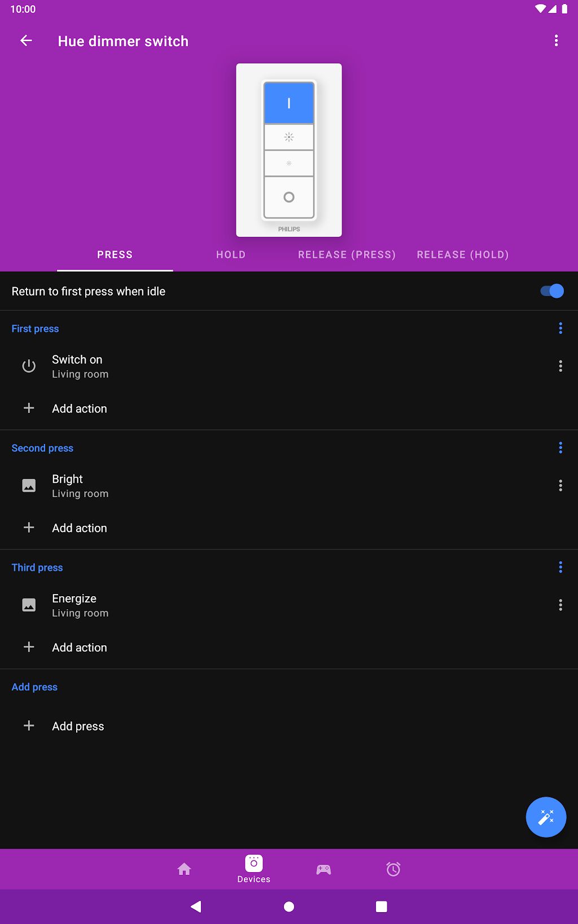Screen dimensions: 578x924
Task: Tap the Android recents square button
Action: pos(382,907)
